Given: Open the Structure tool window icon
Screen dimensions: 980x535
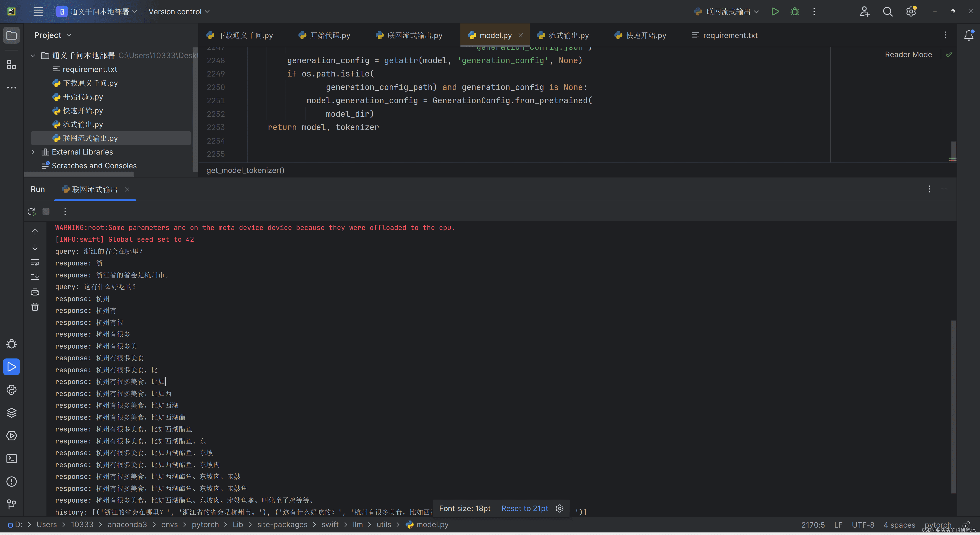Looking at the screenshot, I should tap(11, 65).
